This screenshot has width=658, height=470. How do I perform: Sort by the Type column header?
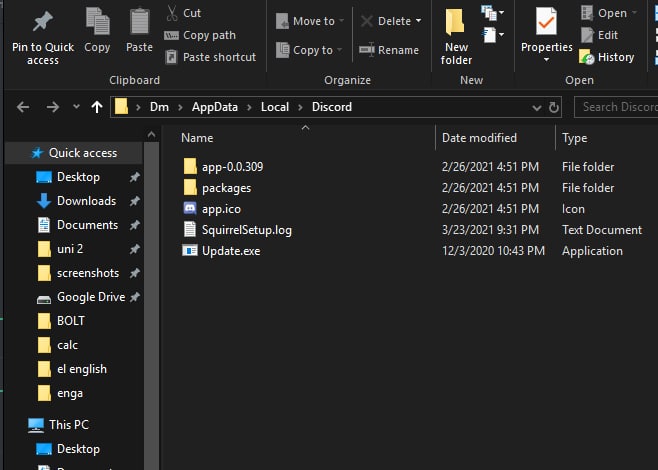[574, 138]
